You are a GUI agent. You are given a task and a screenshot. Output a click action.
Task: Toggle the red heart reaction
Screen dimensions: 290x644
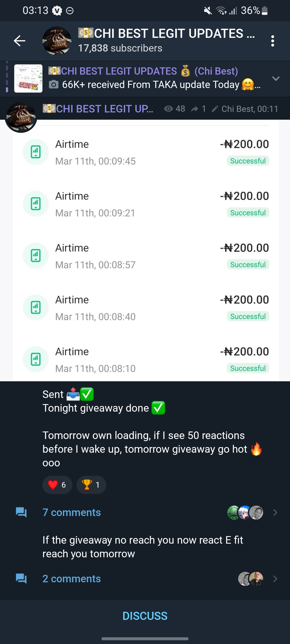click(57, 485)
